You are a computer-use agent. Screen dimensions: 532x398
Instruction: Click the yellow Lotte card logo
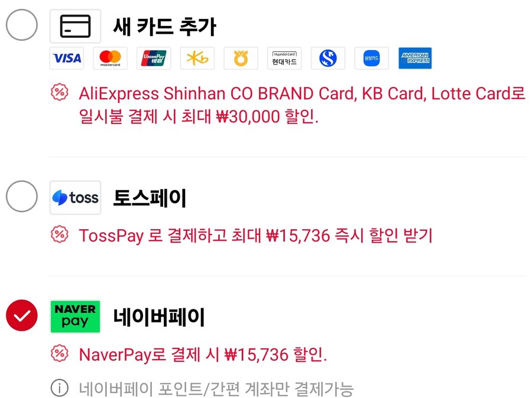pyautogui.click(x=241, y=58)
